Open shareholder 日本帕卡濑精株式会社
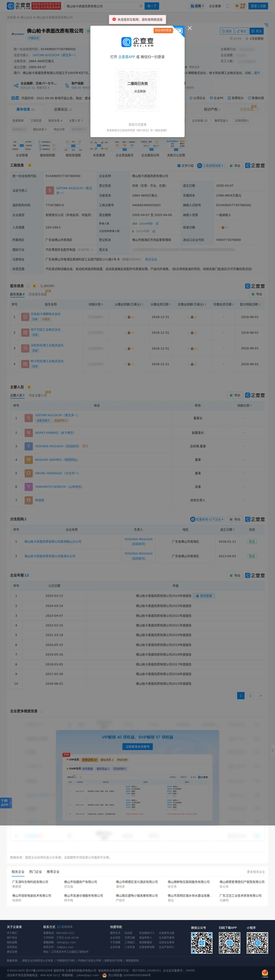The image size is (275, 980). coord(46,314)
